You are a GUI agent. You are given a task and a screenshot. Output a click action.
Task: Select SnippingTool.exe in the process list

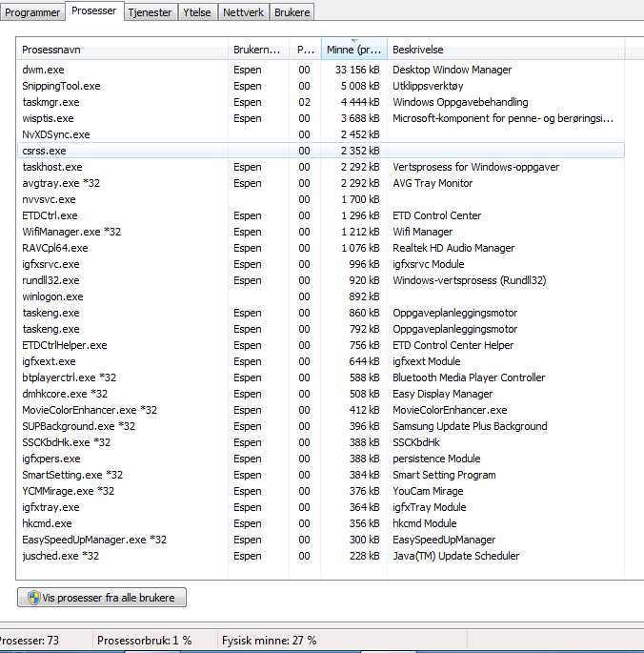61,86
